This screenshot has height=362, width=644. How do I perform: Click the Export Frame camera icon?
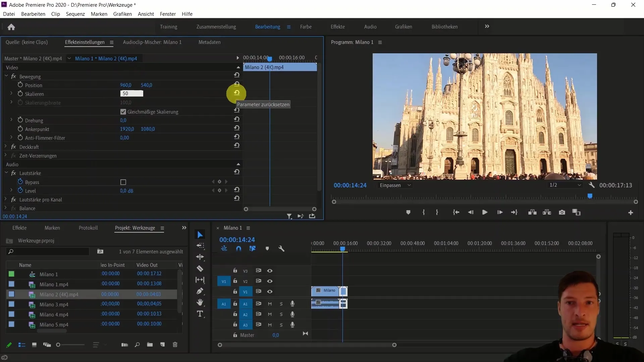(x=562, y=213)
